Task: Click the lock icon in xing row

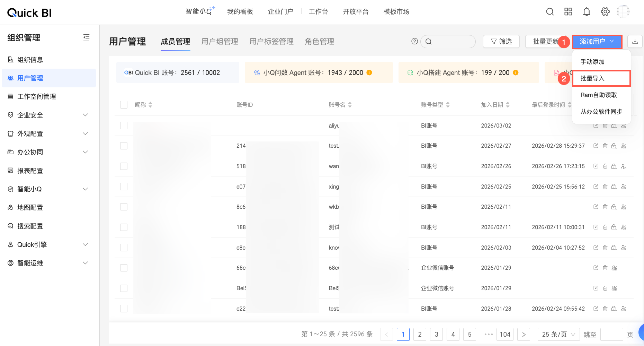Action: click(614, 187)
